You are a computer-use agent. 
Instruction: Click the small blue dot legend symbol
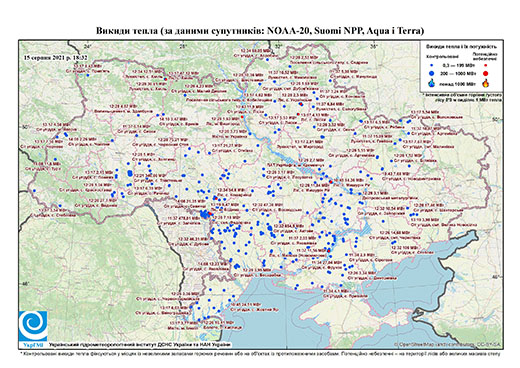tap(432, 66)
